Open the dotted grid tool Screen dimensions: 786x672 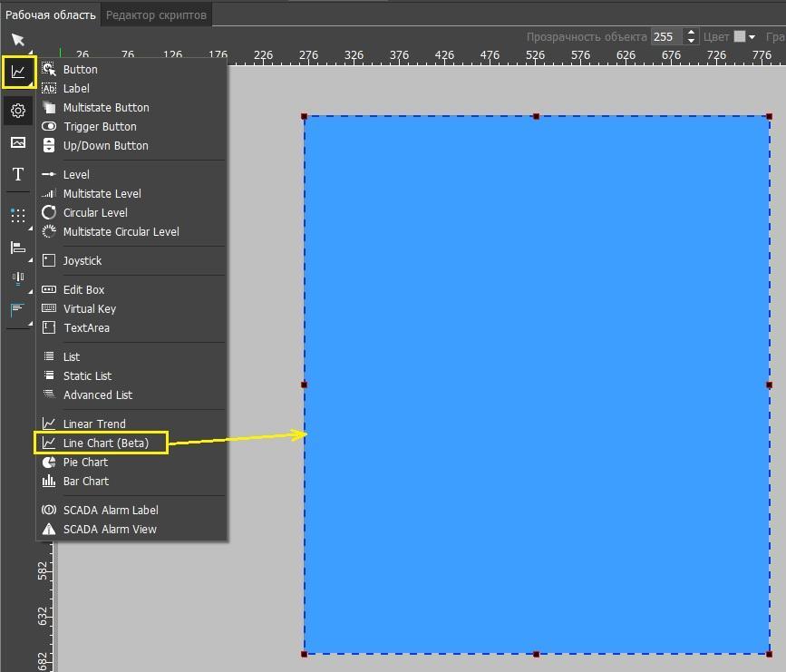17,216
